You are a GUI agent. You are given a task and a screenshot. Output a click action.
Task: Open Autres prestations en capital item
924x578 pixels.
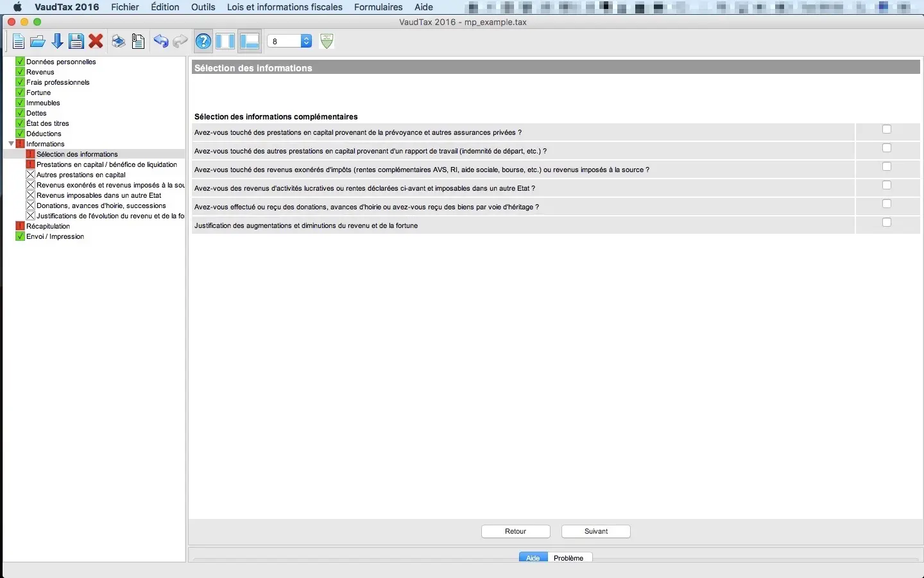tap(81, 175)
